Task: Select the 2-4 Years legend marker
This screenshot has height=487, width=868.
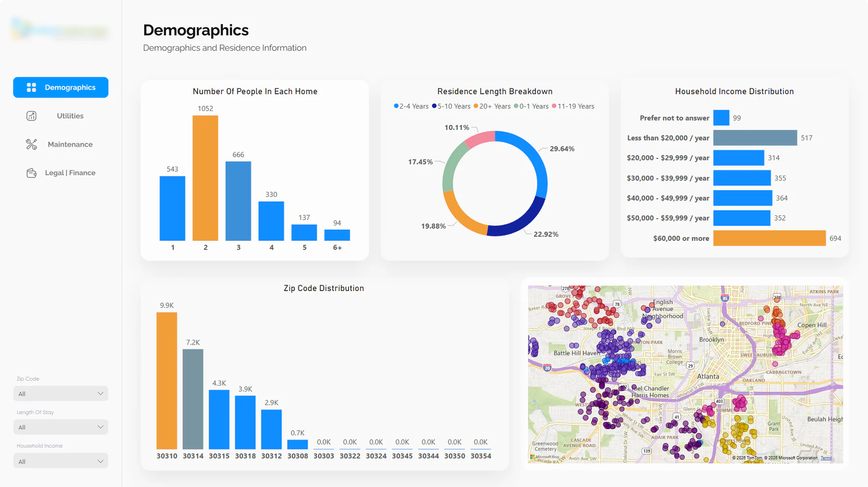Action: tap(396, 106)
